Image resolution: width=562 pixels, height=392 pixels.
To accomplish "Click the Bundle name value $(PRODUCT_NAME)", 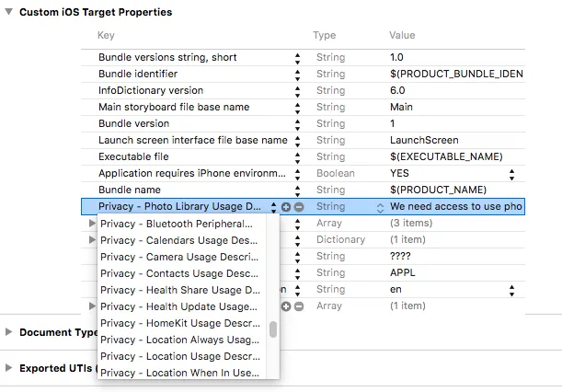I will click(428, 190).
